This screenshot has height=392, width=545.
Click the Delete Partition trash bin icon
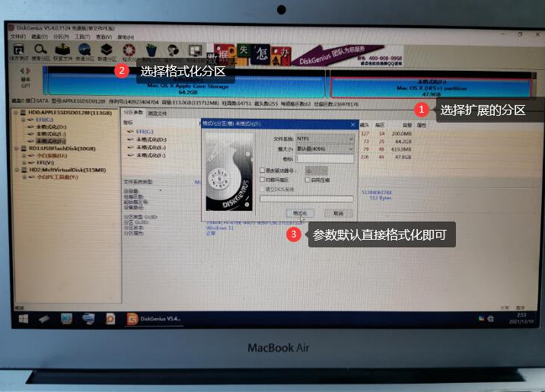[x=151, y=50]
